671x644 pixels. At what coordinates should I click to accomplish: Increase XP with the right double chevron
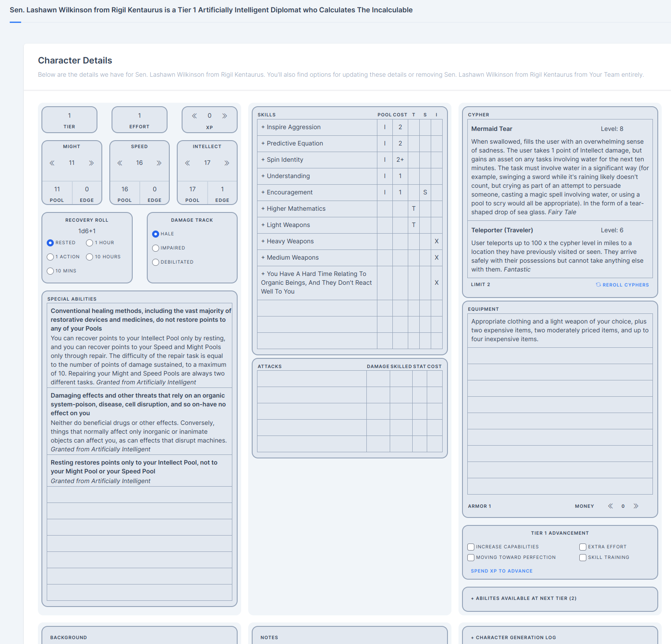tap(224, 116)
